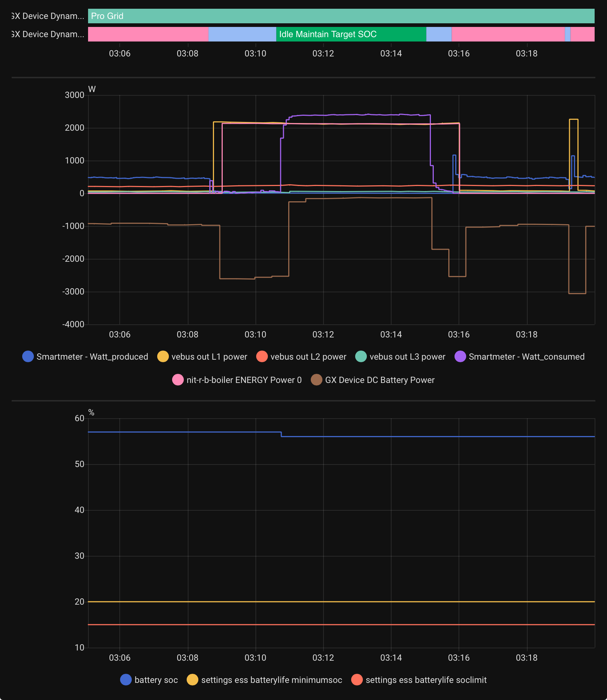Screen dimensions: 607x700
Task: Open the first GX Device Dynam... row label
Action: coord(48,16)
